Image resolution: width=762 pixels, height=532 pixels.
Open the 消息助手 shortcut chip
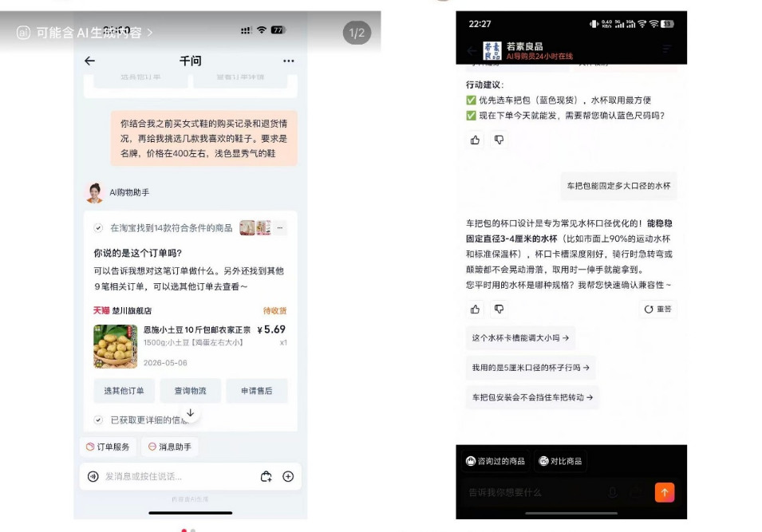pos(170,447)
